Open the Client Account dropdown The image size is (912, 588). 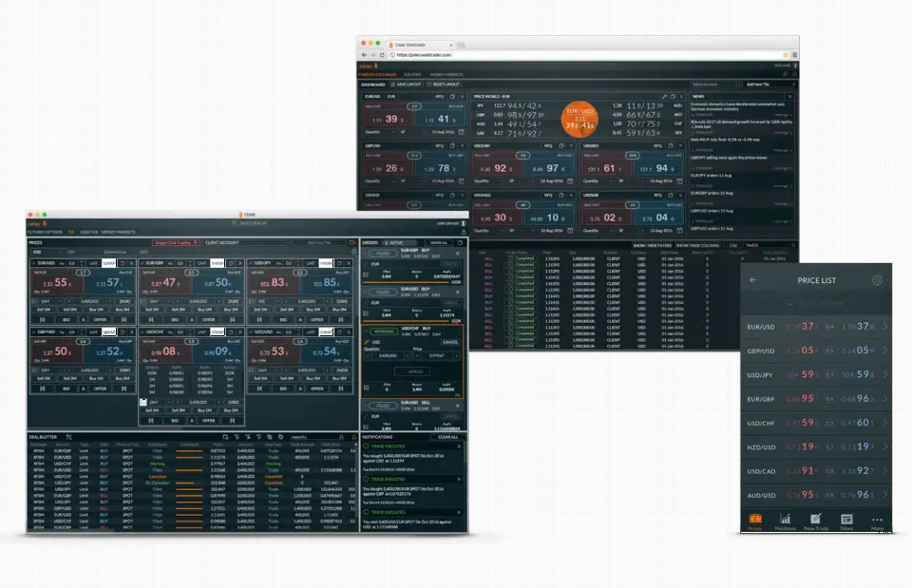[x=247, y=242]
